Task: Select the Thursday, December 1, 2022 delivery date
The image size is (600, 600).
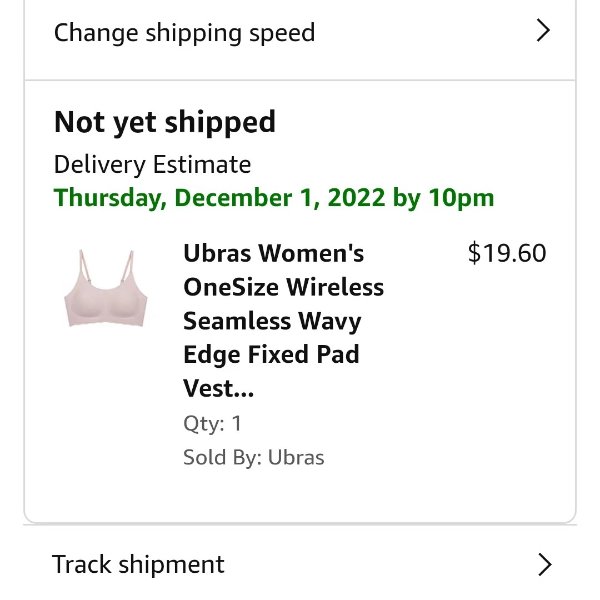Action: tap(219, 198)
